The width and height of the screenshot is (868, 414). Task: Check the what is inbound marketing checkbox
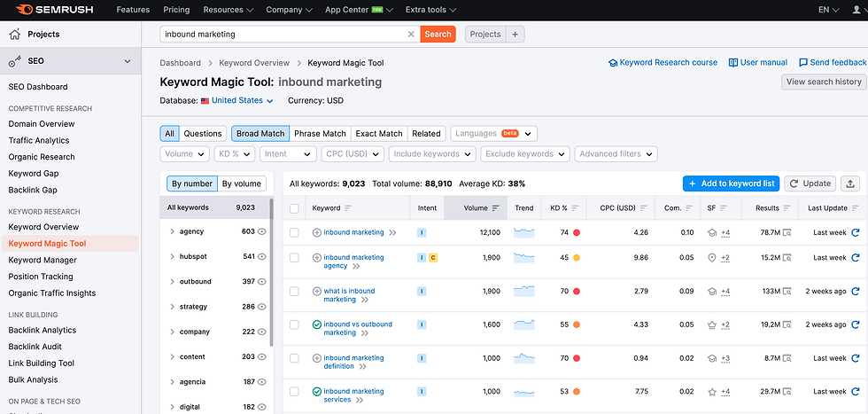(x=294, y=291)
